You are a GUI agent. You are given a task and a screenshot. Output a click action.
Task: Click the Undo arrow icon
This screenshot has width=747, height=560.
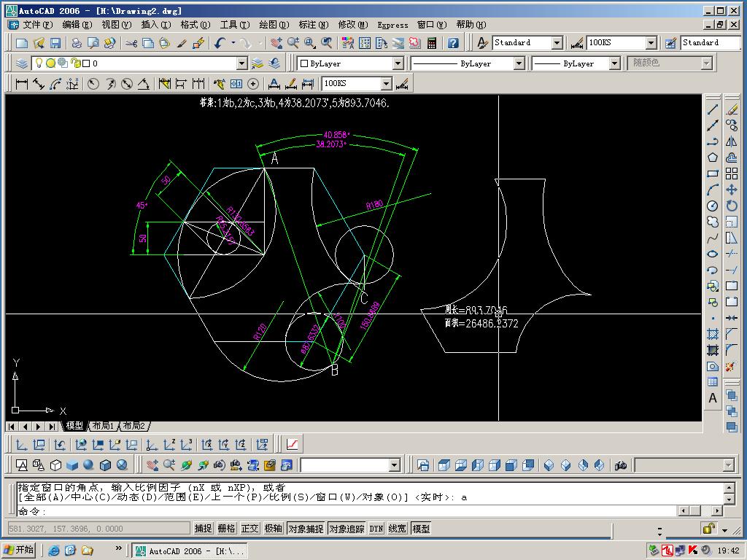219,43
